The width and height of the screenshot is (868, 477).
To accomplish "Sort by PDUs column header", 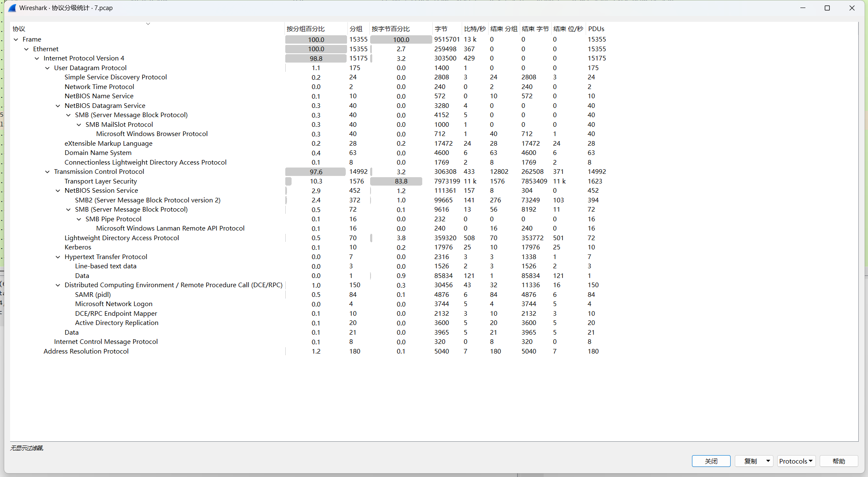I will point(596,29).
